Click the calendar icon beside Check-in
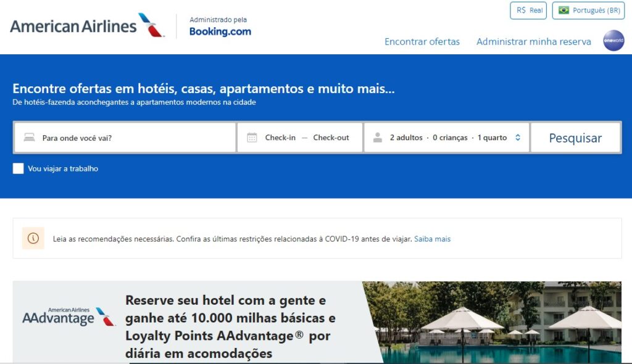 tap(252, 138)
